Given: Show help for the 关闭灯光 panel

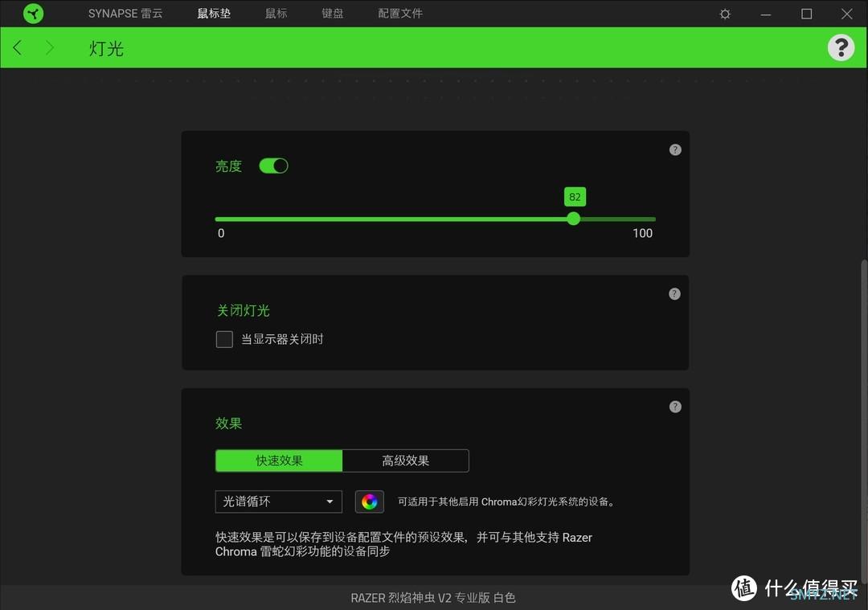Looking at the screenshot, I should coord(674,294).
